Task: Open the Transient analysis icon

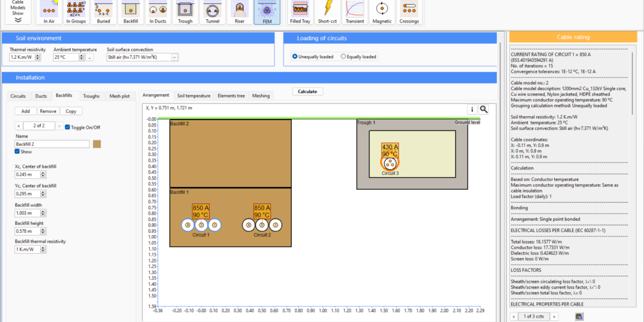Action: click(354, 10)
